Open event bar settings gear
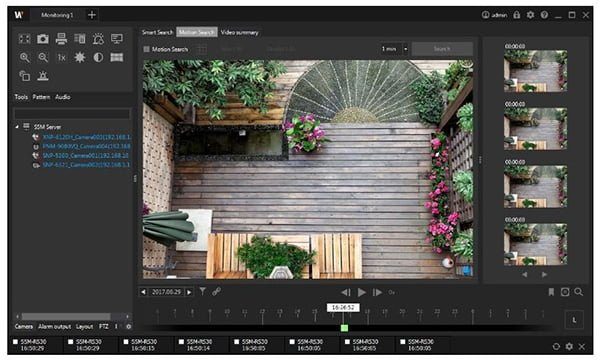The height and width of the screenshot is (360, 600). (x=569, y=346)
